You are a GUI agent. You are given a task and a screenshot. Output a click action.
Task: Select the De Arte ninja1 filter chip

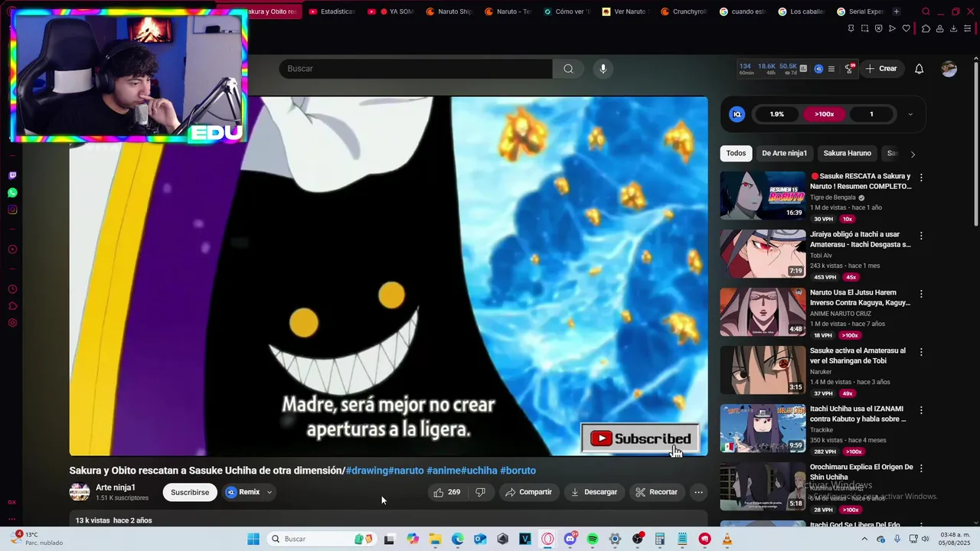click(784, 153)
